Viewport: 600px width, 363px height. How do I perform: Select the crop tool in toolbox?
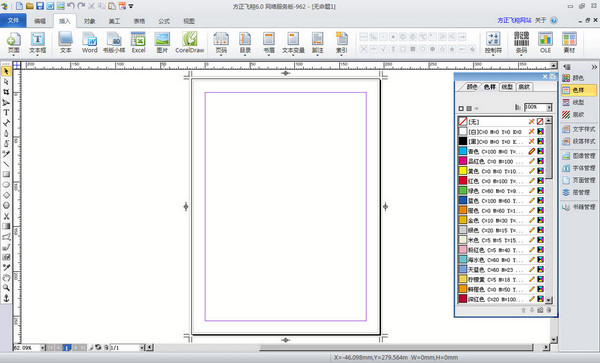point(6,92)
